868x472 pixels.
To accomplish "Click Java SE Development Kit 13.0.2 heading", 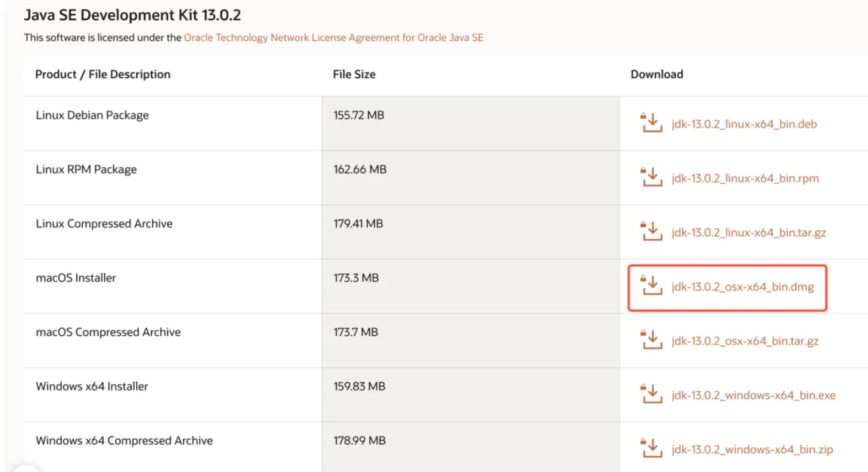I will 132,15.
